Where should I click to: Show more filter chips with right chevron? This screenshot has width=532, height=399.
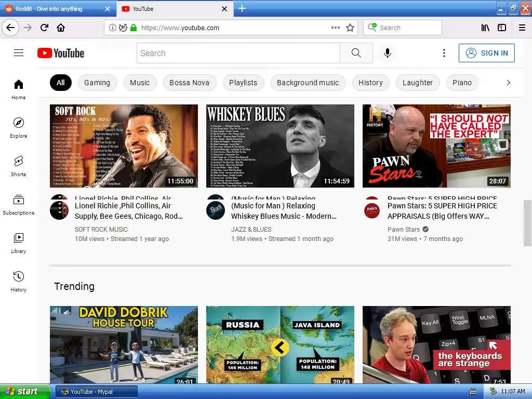(x=508, y=83)
